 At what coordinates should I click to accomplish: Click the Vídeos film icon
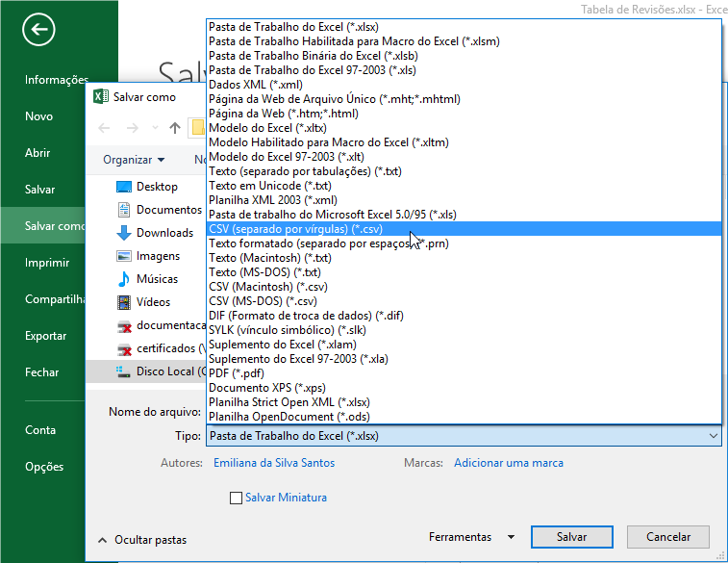[123, 302]
